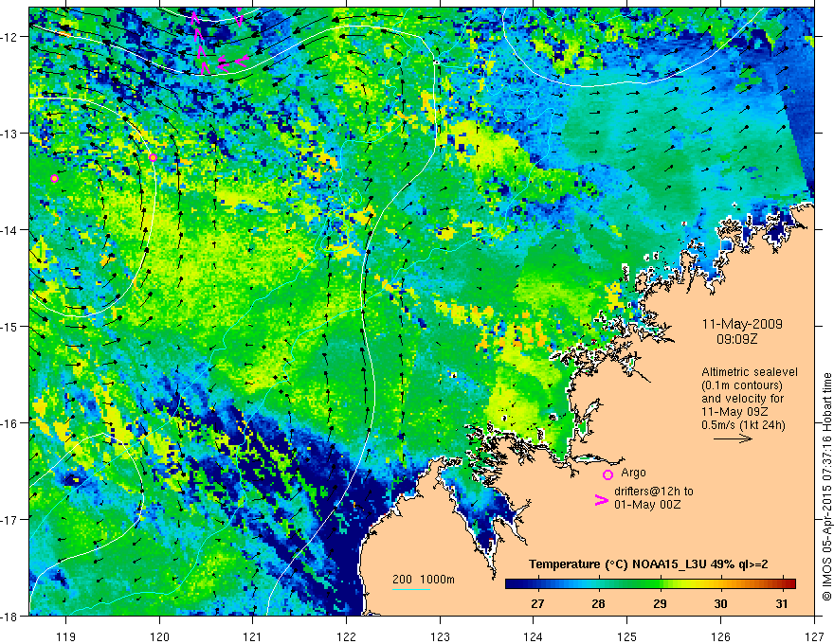Viewport: 834px width, 644px height.
Task: Click the IMOS copyright text on the right edge
Action: pos(826,487)
